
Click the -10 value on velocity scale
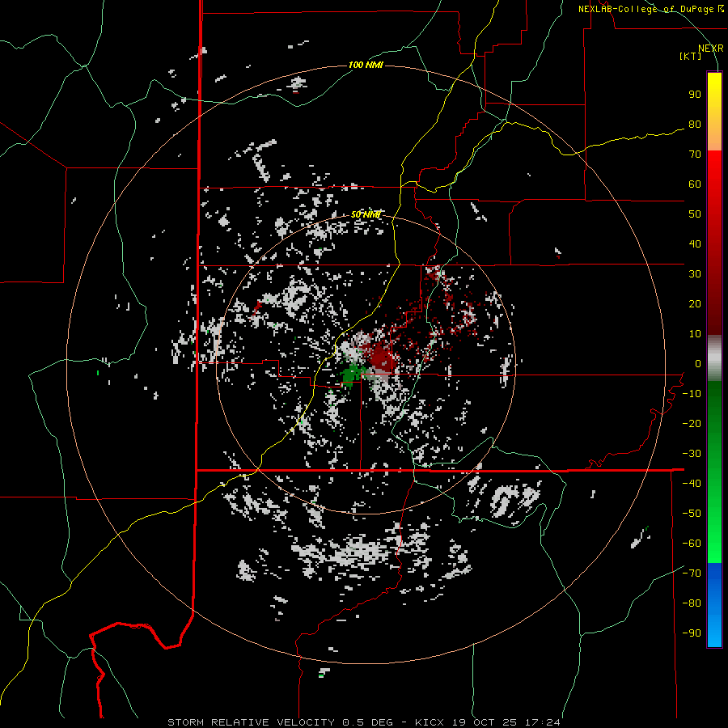pyautogui.click(x=692, y=394)
